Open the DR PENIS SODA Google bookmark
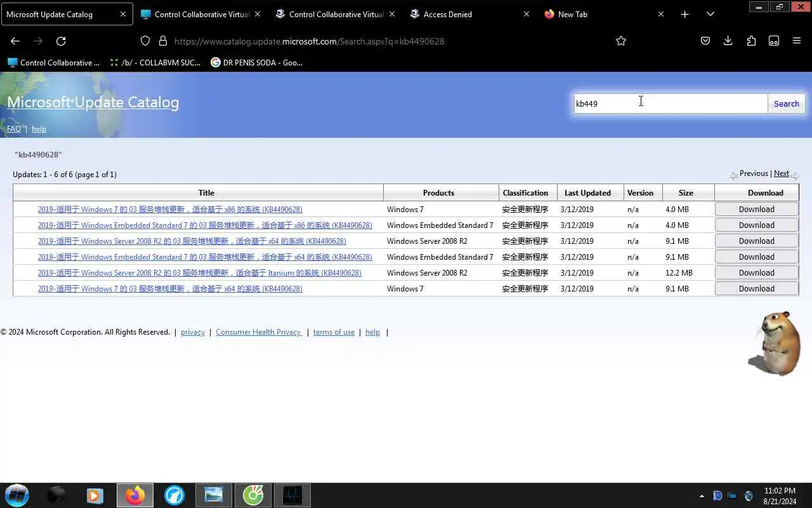This screenshot has height=508, width=812. (x=257, y=62)
